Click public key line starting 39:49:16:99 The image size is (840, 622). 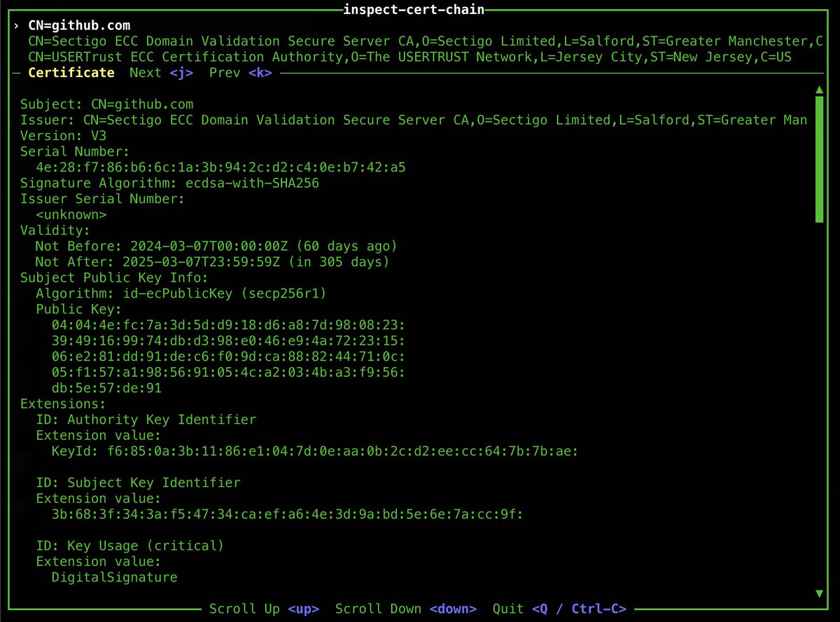click(x=229, y=340)
